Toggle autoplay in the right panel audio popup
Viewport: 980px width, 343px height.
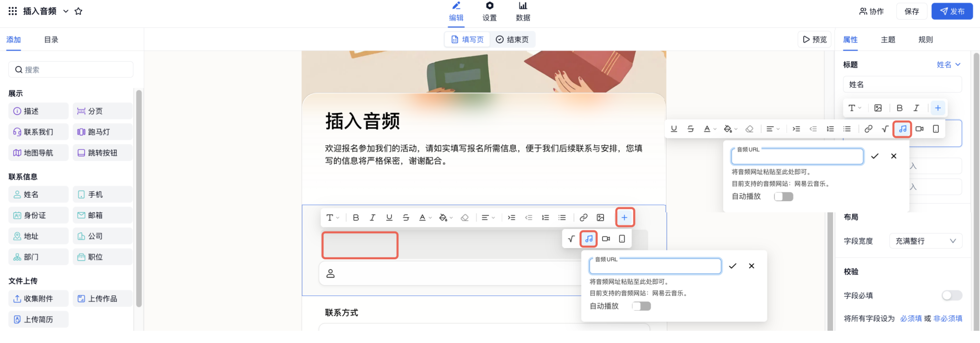[784, 197]
